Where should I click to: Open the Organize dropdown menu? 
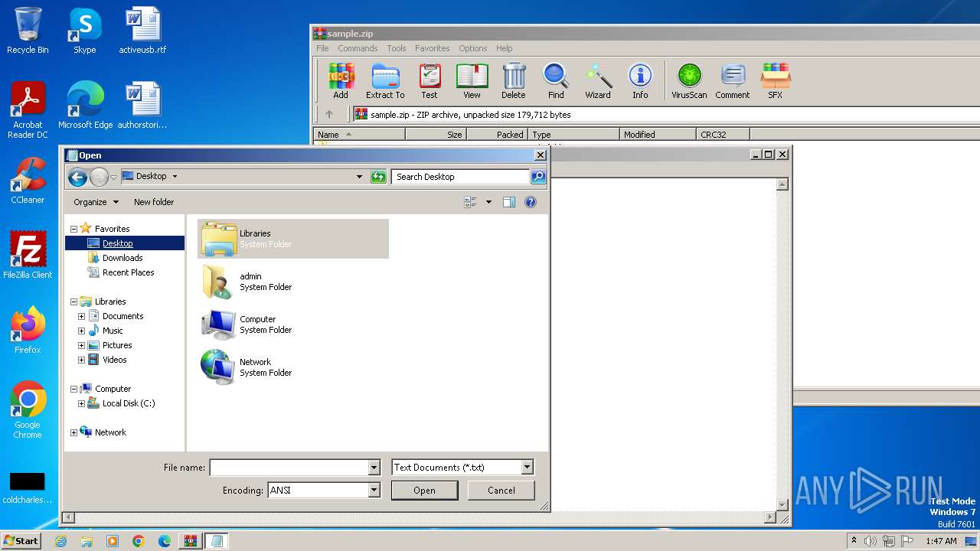point(96,202)
